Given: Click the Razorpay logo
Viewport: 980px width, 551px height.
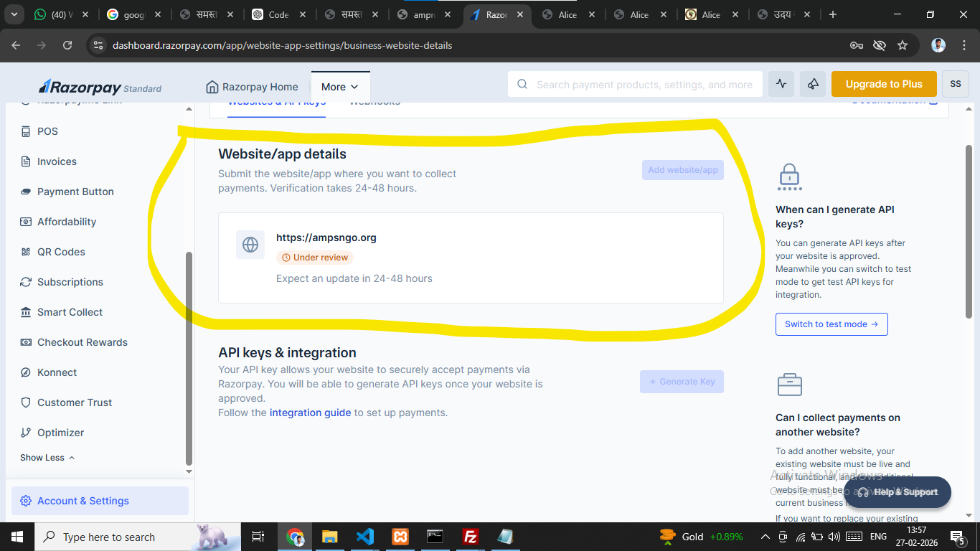Looking at the screenshot, I should (100, 87).
